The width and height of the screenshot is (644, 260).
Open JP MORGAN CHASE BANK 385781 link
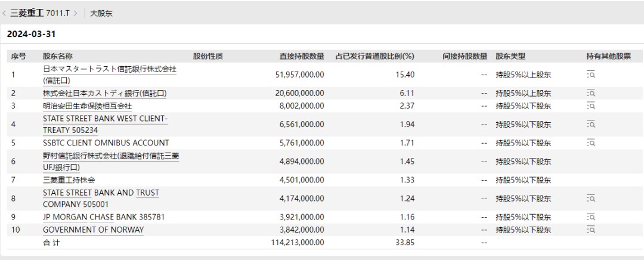pos(104,217)
